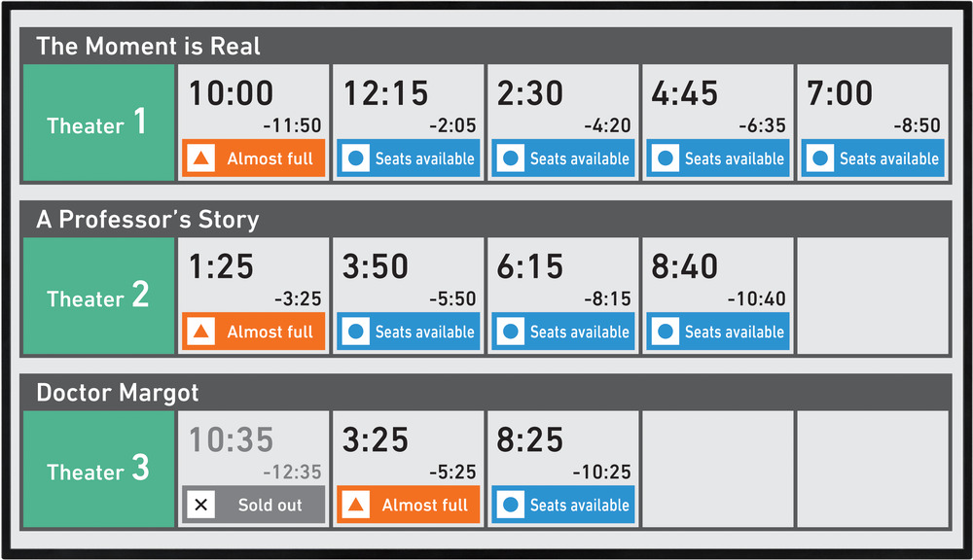The height and width of the screenshot is (560, 973).
Task: Click the blue circle icon under 6:15 showing
Action: [x=510, y=332]
